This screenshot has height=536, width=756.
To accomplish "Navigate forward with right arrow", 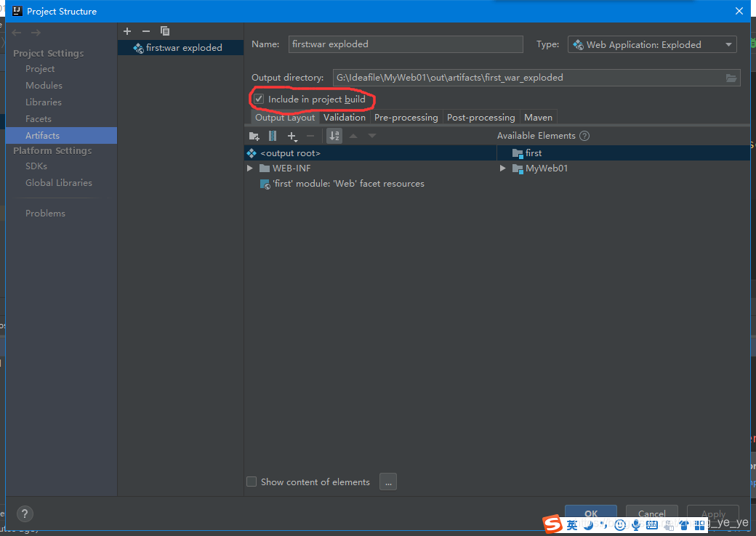I will [x=36, y=32].
